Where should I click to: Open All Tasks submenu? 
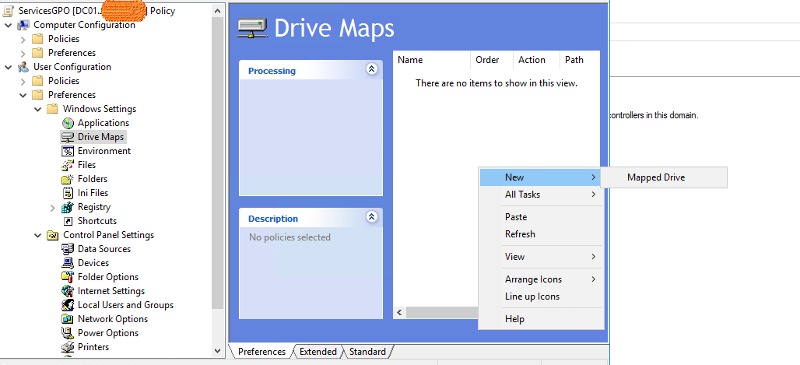click(x=541, y=194)
